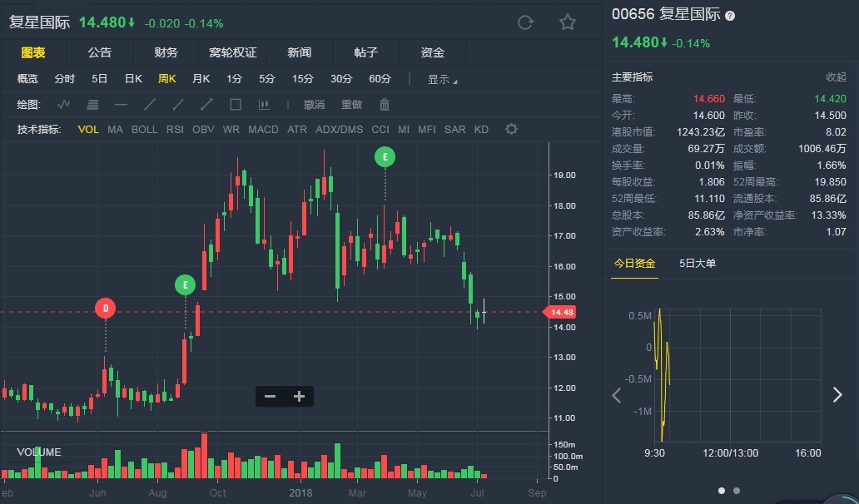Open the 显示 display dropdown

[x=442, y=80]
